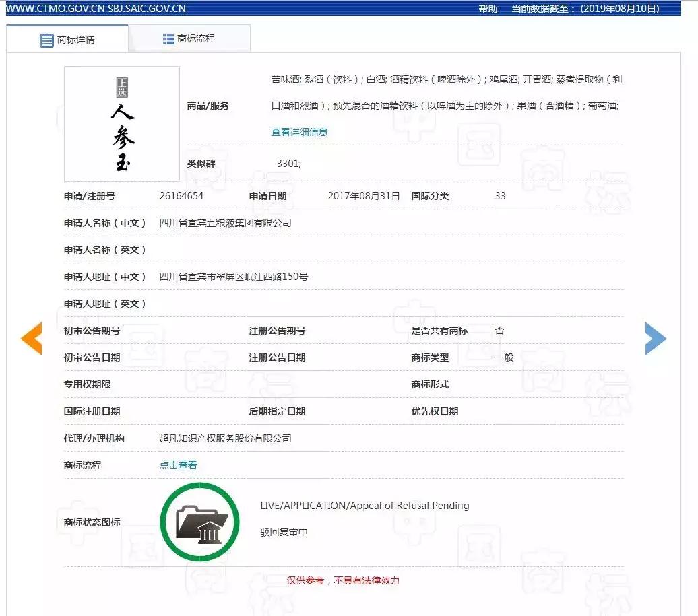This screenshot has width=698, height=616.
Task: Click the disclaimer 仅供参考，不具有法律效力
Action: point(343,580)
